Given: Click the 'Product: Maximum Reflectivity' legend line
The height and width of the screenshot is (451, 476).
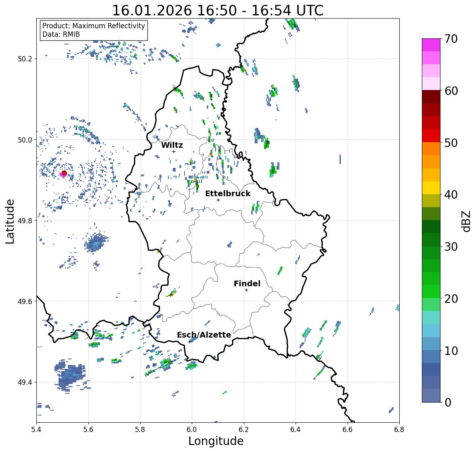Looking at the screenshot, I should pos(94,26).
